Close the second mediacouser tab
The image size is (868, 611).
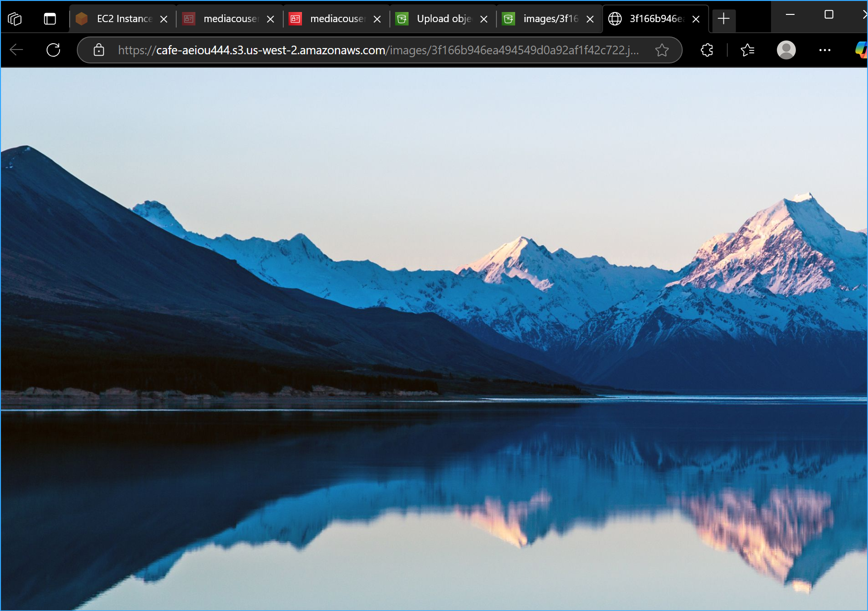click(x=377, y=19)
